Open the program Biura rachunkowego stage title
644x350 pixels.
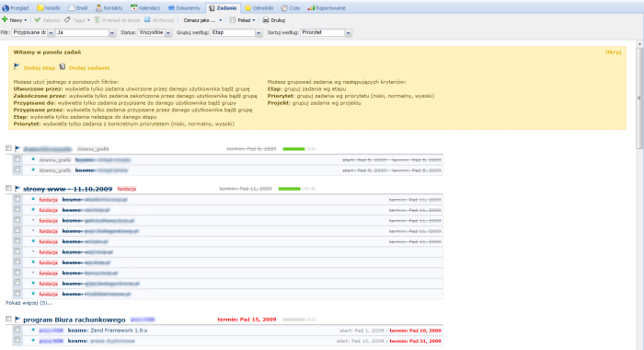(75, 320)
